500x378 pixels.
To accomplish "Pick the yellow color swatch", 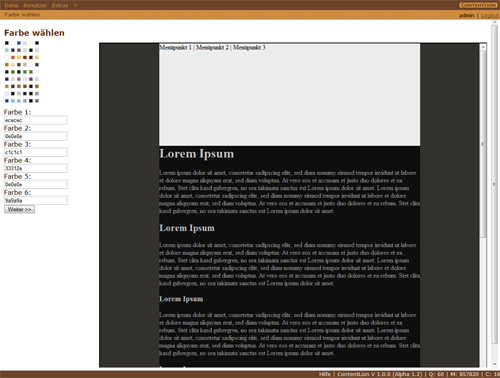I will [x=19, y=58].
